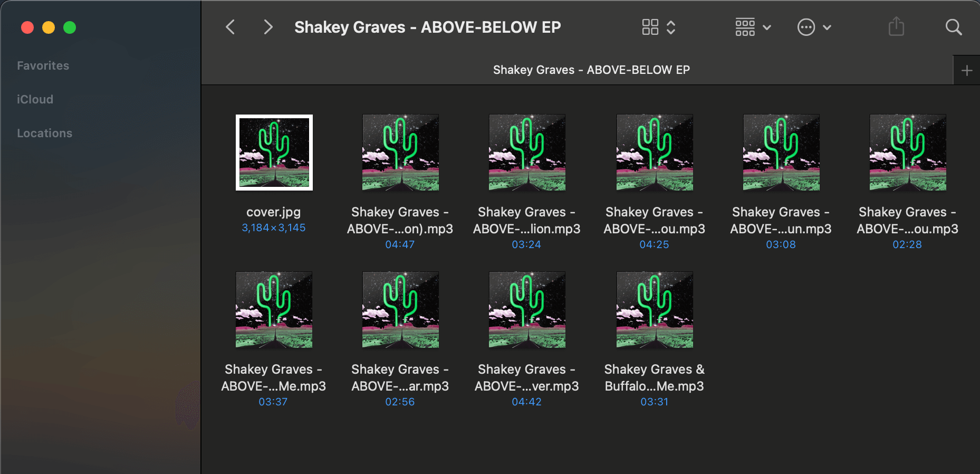The width and height of the screenshot is (980, 474).
Task: Click the green full-screen window button
Action: click(70, 27)
